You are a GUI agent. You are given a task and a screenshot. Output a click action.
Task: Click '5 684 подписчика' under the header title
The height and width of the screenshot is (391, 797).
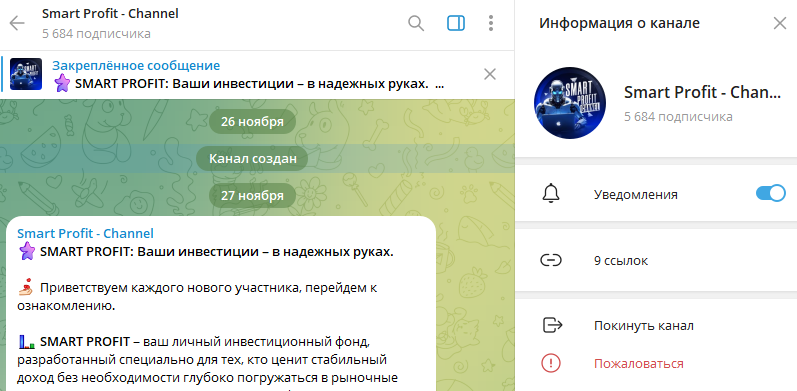(96, 34)
